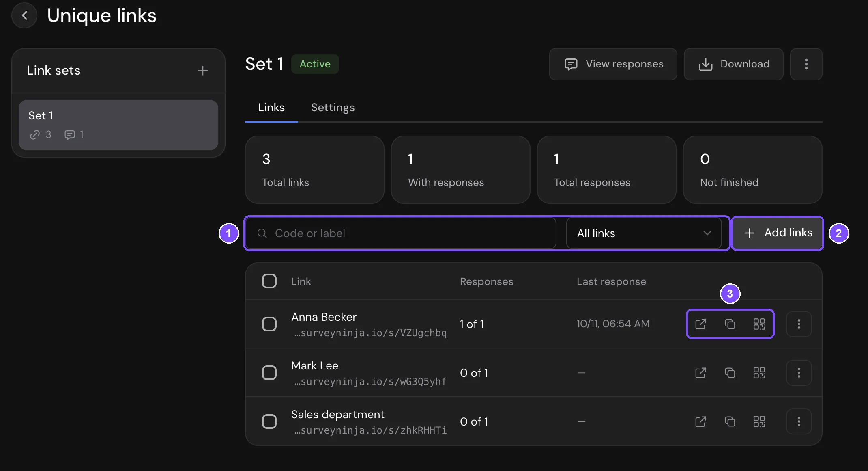The image size is (868, 471).
Task: Click the Add links button
Action: pos(778,233)
